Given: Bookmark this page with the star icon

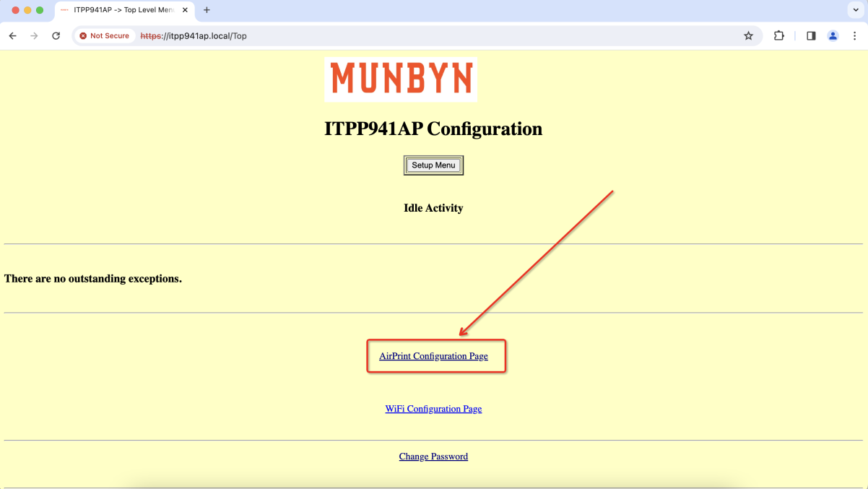Looking at the screenshot, I should tap(749, 35).
